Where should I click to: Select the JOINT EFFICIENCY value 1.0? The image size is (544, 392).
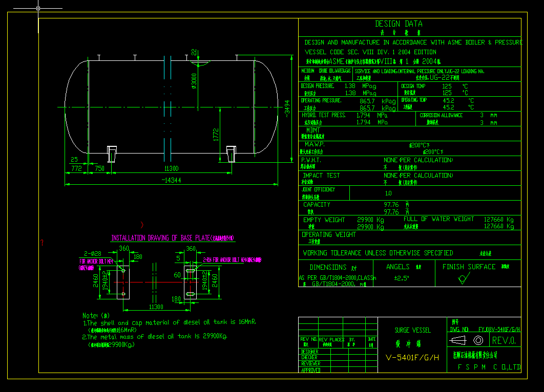click(x=388, y=193)
